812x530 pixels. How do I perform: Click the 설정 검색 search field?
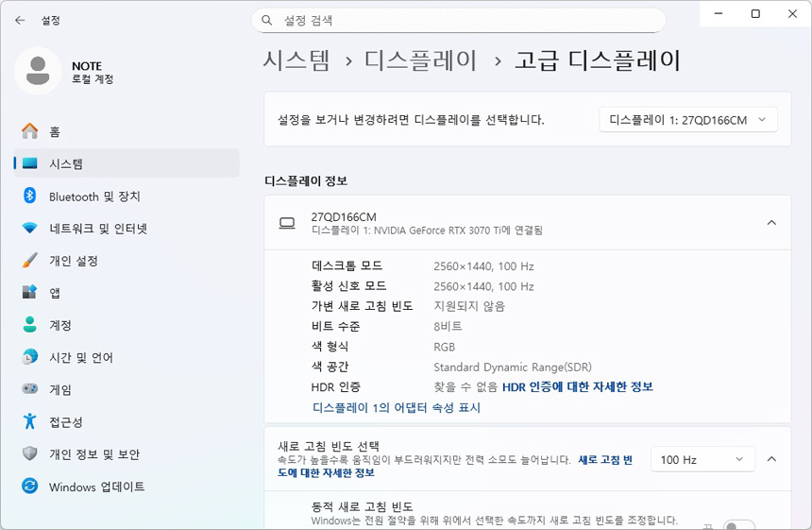click(x=458, y=20)
